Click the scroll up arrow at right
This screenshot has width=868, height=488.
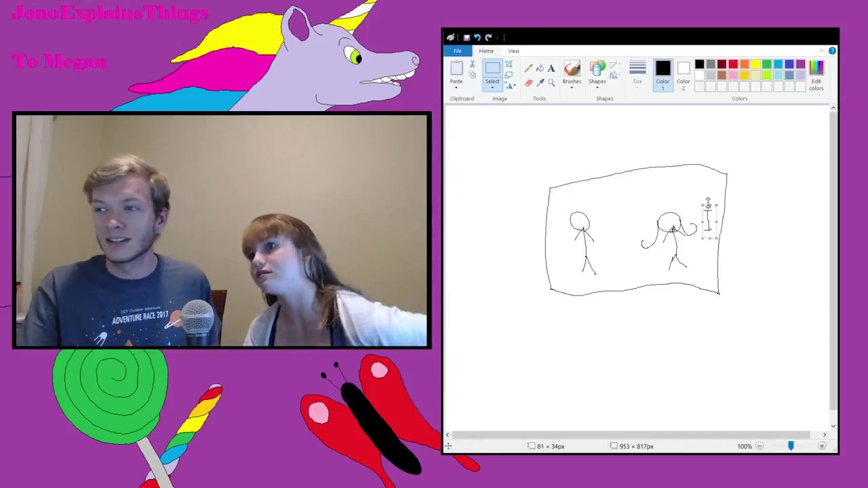coord(833,108)
